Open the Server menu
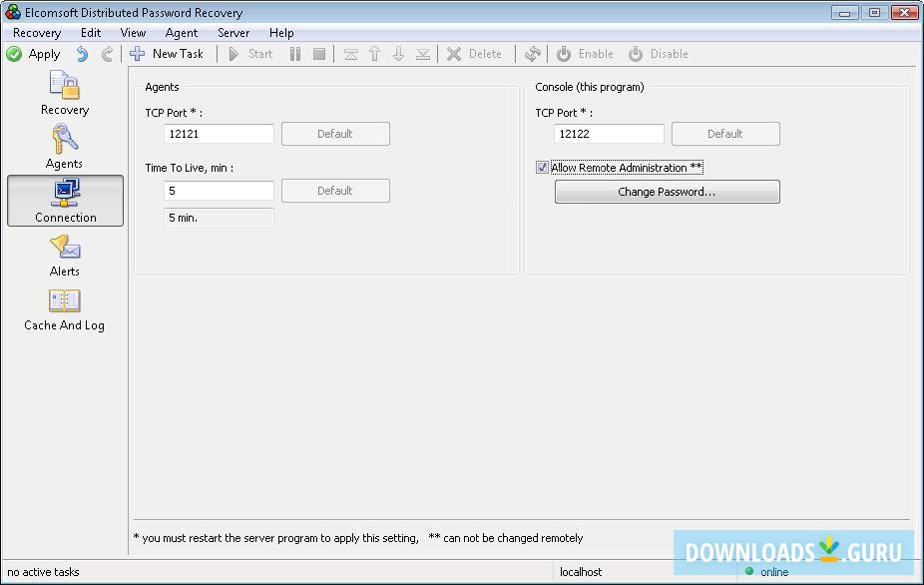The width and height of the screenshot is (924, 585). [233, 33]
